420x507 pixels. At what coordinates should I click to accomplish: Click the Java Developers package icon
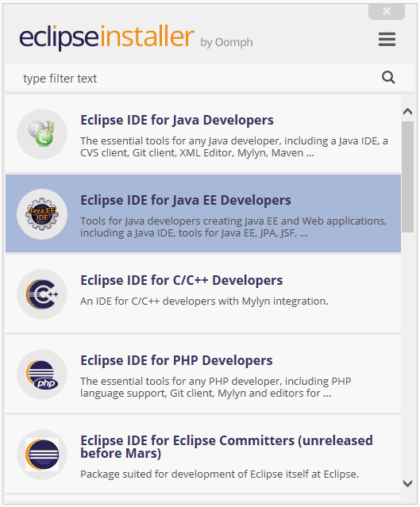(42, 134)
